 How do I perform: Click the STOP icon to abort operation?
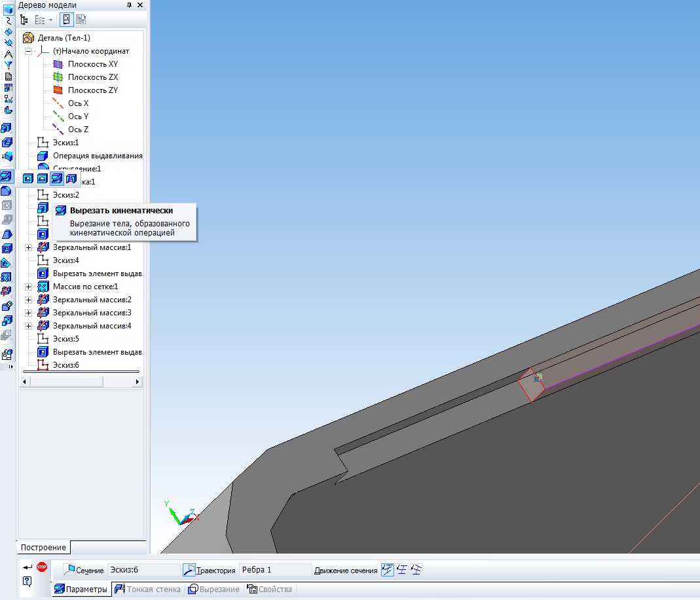pos(42,567)
